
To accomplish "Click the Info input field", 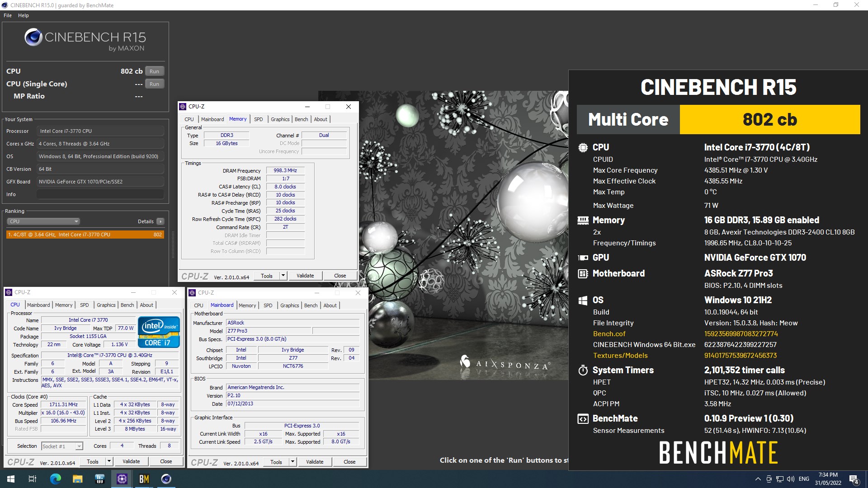I will pyautogui.click(x=100, y=194).
